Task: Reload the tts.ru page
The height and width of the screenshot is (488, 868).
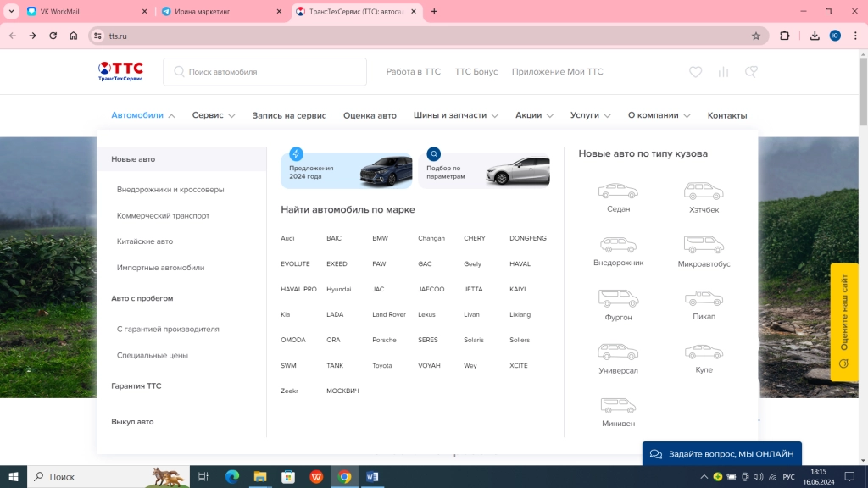Action: coord(53,36)
